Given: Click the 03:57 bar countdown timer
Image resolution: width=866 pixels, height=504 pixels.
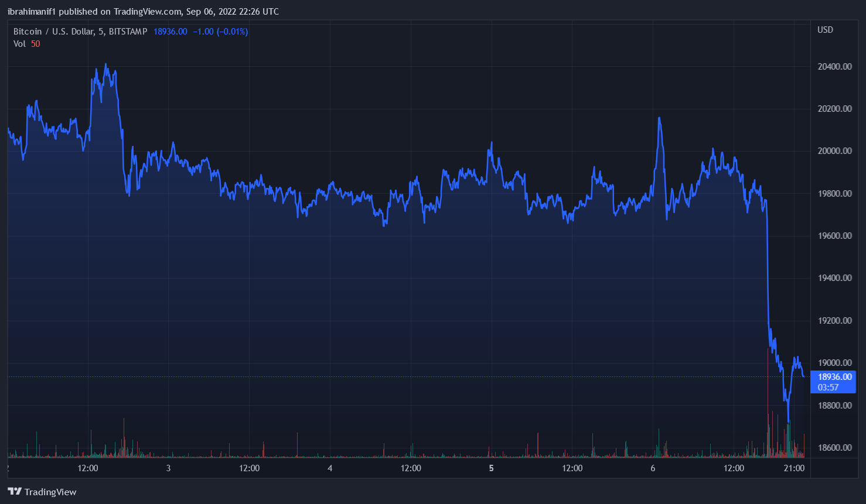Looking at the screenshot, I should pos(828,388).
